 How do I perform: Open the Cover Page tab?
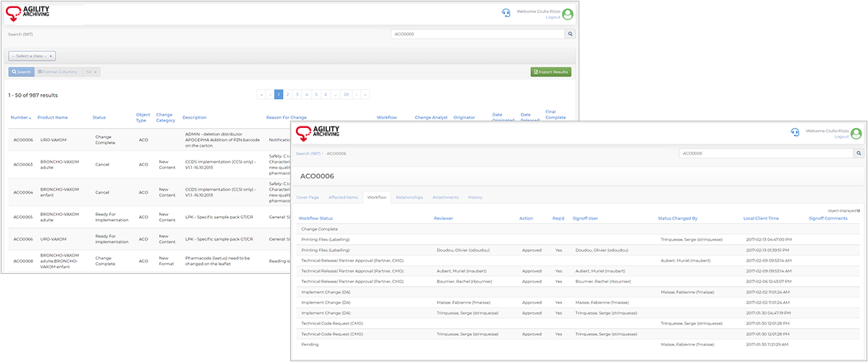click(307, 197)
